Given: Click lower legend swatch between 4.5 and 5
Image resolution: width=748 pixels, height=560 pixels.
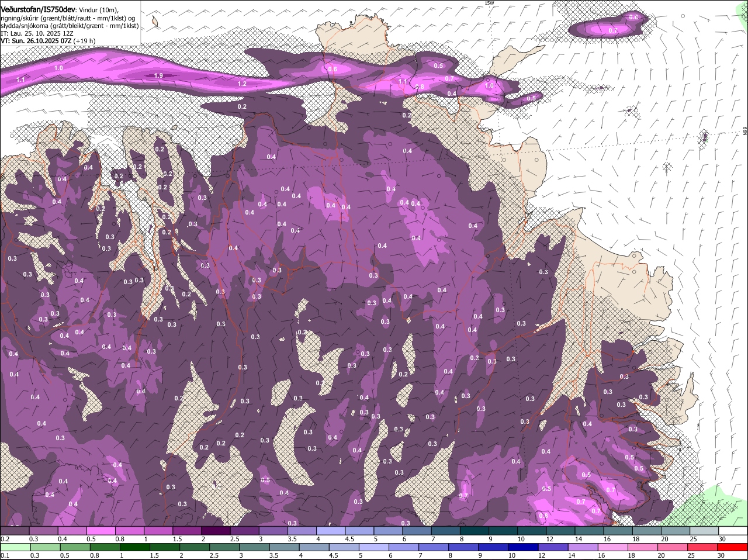Looking at the screenshot, I should pos(345,547).
